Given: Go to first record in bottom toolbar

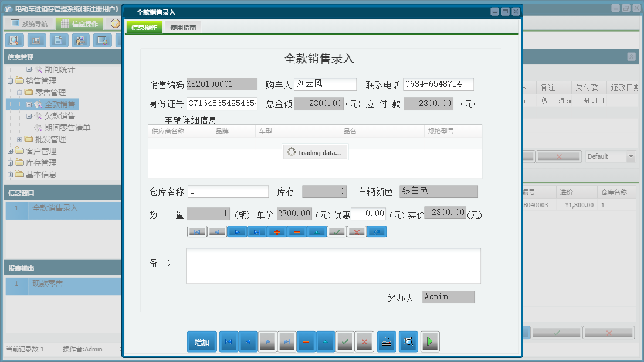Looking at the screenshot, I should 228,341.
